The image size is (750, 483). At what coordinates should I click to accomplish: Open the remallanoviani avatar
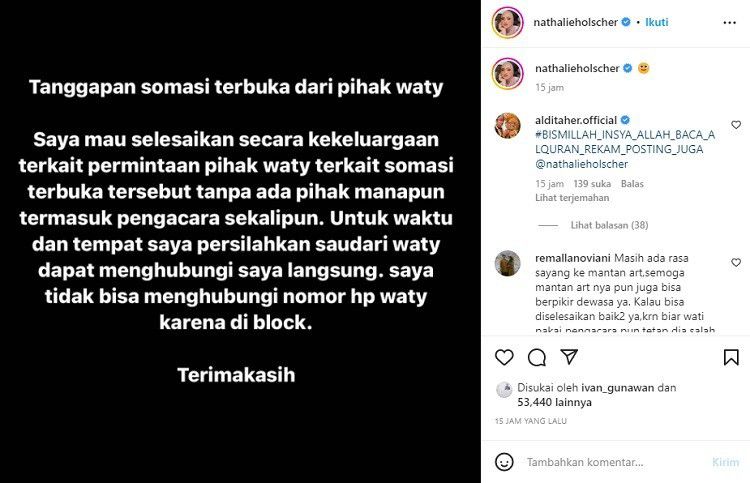point(507,263)
